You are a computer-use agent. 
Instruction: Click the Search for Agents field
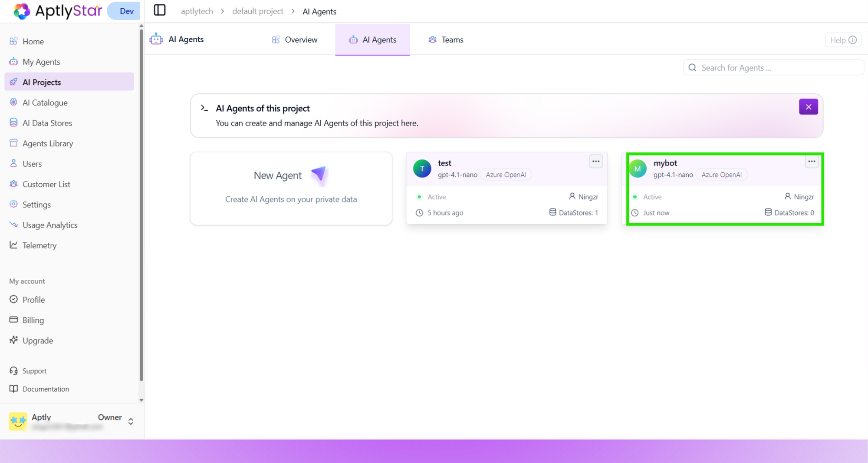773,68
